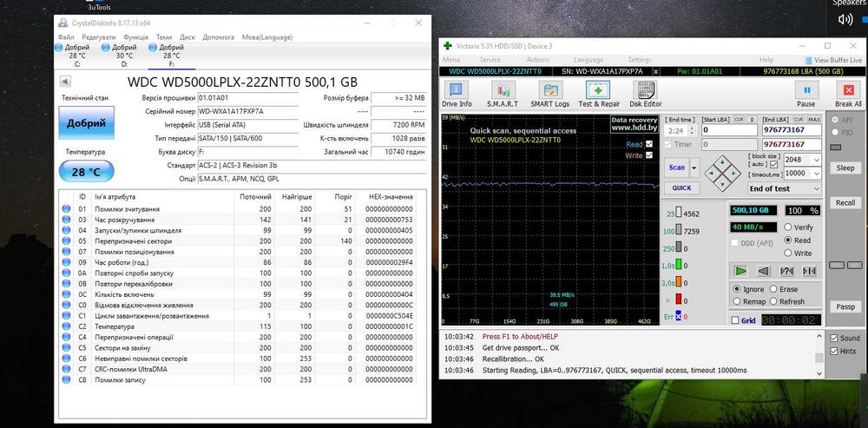
Task: Toggle the Hints checkbox
Action: click(833, 351)
